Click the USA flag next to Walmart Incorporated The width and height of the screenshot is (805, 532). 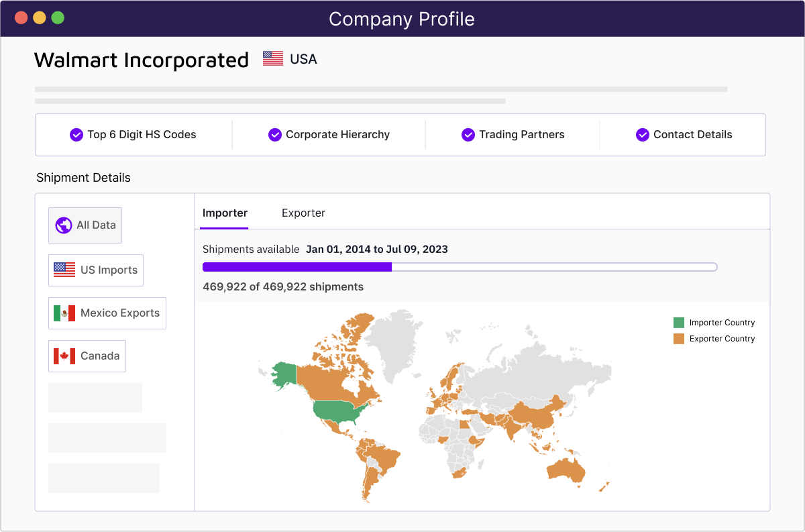pyautogui.click(x=272, y=58)
